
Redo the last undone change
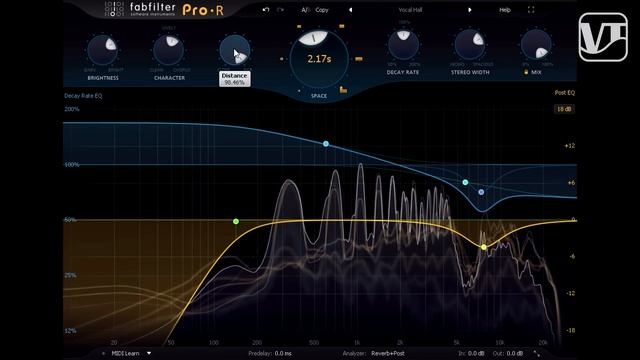pyautogui.click(x=280, y=9)
